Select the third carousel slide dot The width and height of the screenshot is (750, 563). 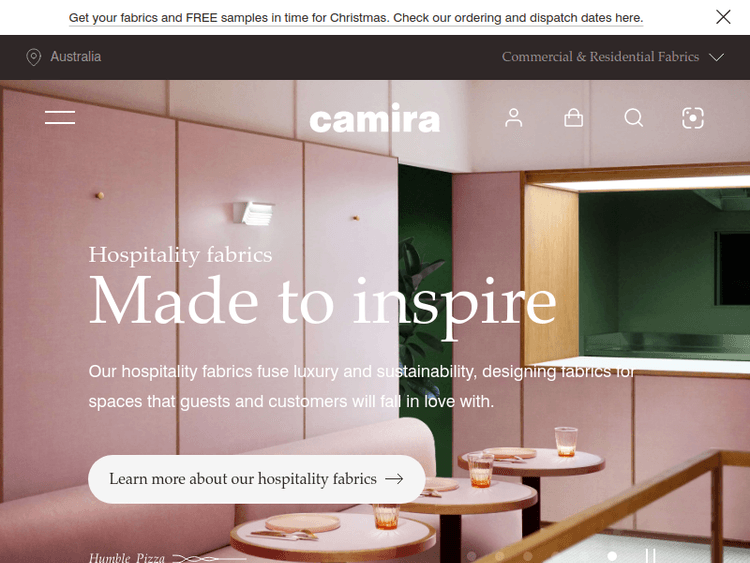click(x=528, y=556)
